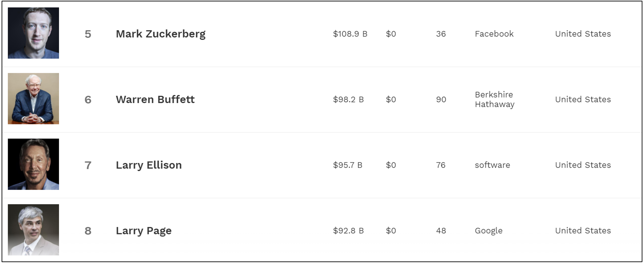Open the rank 7 profile photo thumbnail

[x=33, y=164]
